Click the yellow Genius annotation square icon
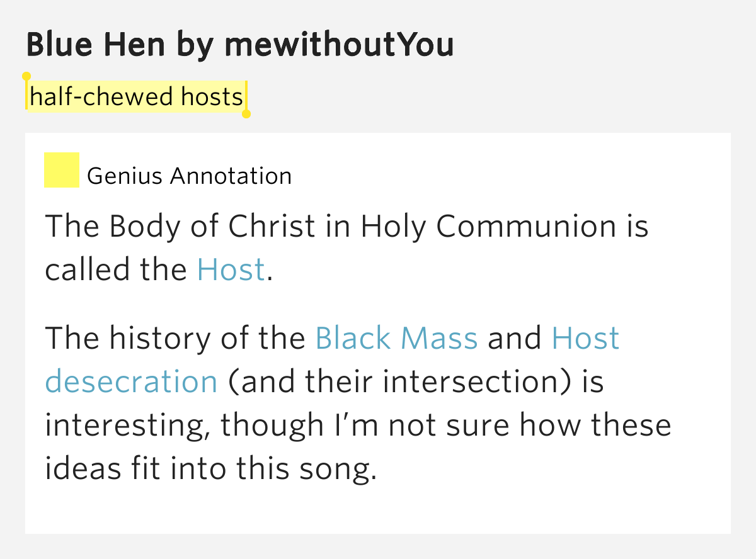Viewport: 756px width, 559px height. (62, 170)
